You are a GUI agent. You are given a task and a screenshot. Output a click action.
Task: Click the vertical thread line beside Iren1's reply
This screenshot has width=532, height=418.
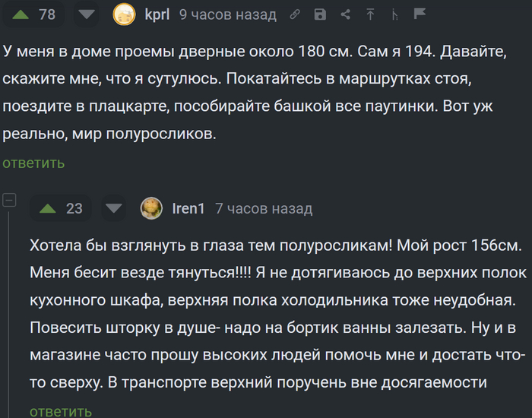tap(9, 314)
